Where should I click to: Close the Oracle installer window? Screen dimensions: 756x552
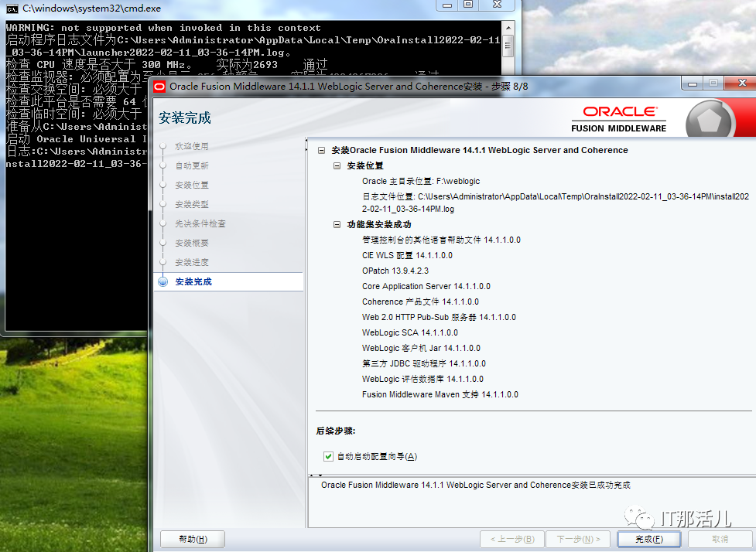742,83
